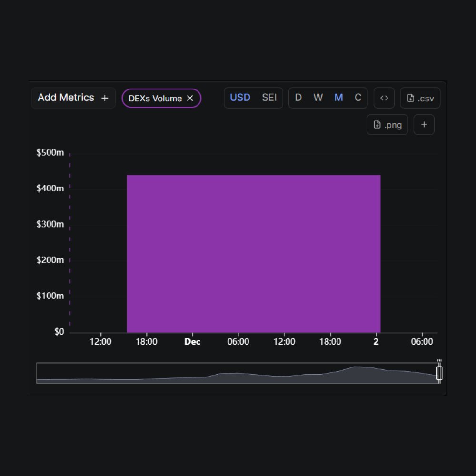Open embed code icon button
Screen dimensions: 476x476
[384, 98]
